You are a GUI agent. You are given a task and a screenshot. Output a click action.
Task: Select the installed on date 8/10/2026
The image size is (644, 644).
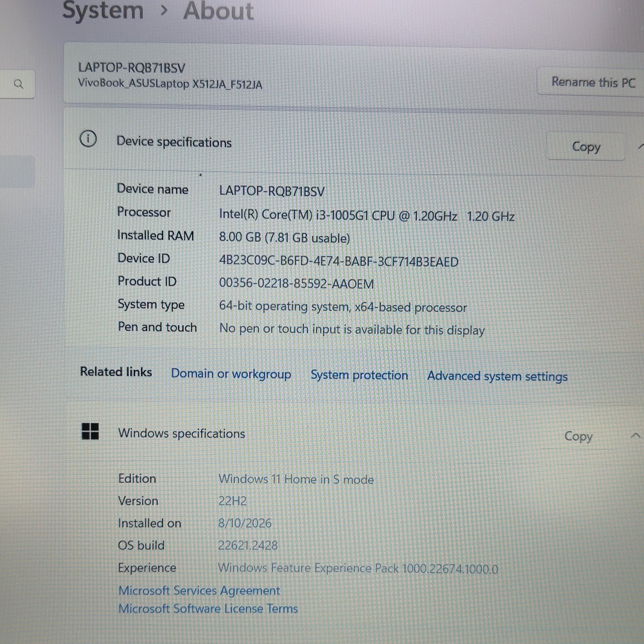(245, 523)
